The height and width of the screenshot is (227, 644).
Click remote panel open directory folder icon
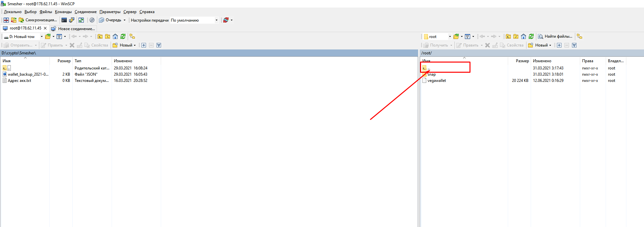(x=456, y=36)
